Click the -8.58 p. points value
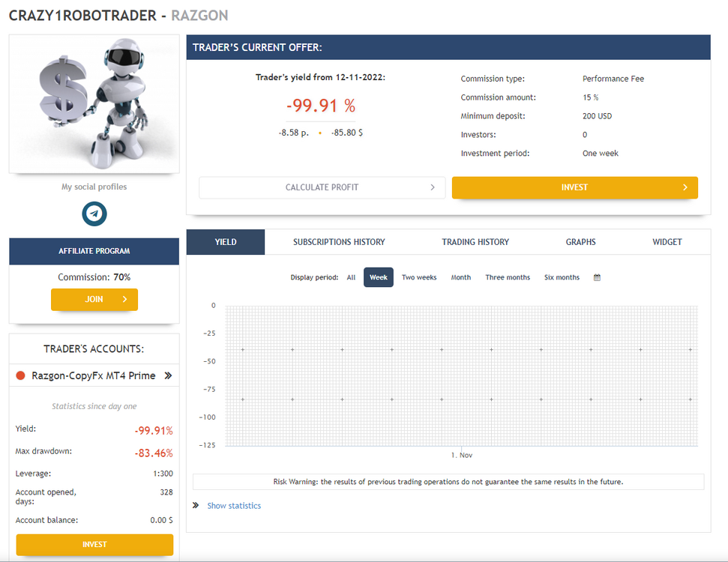 [x=293, y=133]
